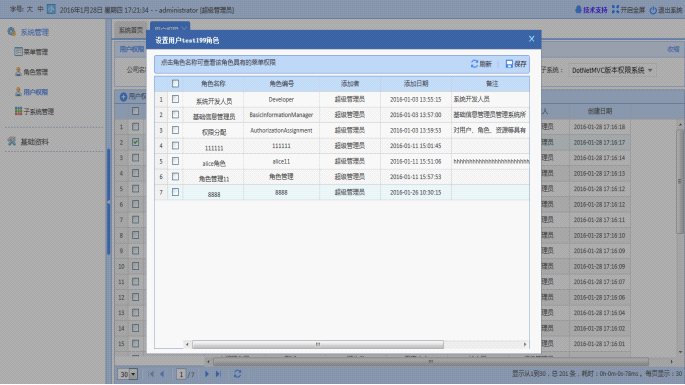Image resolution: width=685 pixels, height=385 pixels.
Task: Select small font size option
Action: tap(51, 9)
